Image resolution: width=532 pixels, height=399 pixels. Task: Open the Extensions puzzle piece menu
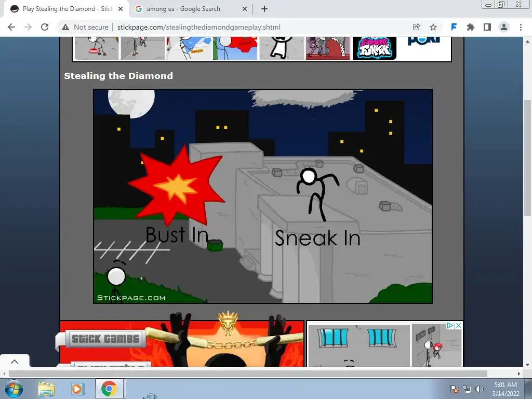(x=471, y=27)
